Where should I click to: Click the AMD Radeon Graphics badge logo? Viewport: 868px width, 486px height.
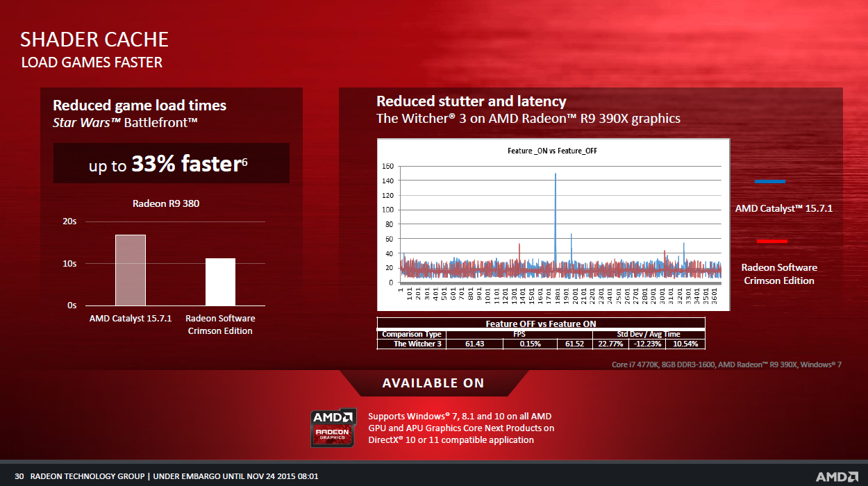(x=333, y=427)
